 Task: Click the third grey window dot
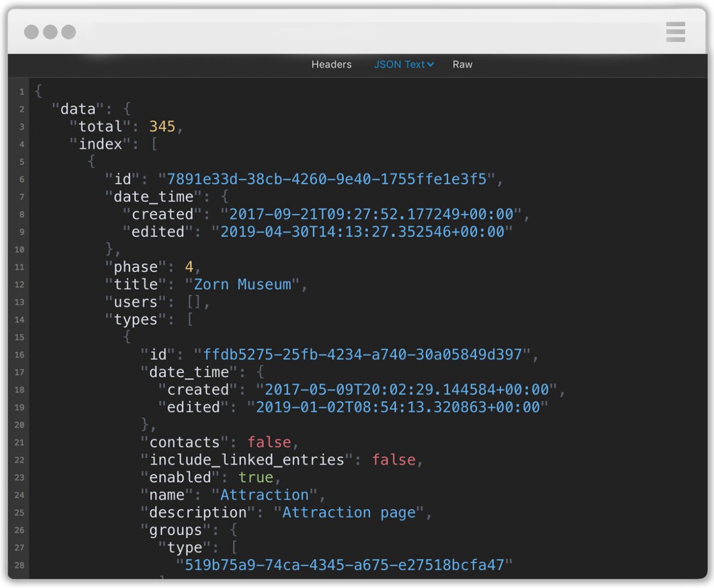pyautogui.click(x=68, y=32)
